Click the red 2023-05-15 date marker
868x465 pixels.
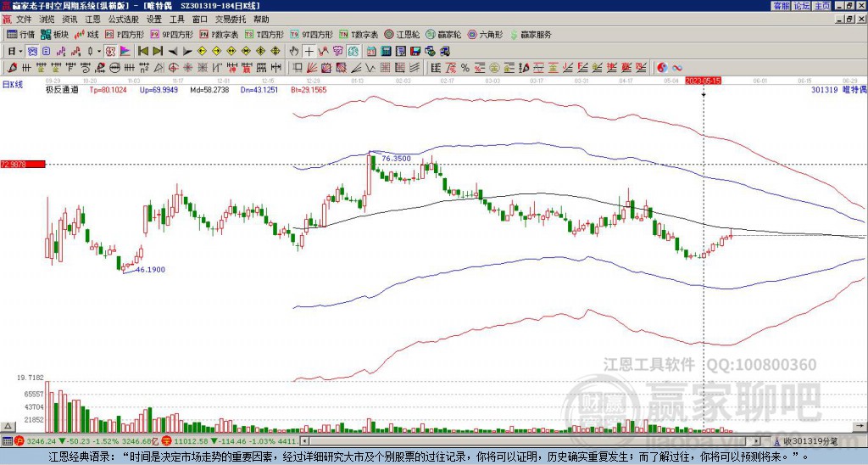click(703, 81)
